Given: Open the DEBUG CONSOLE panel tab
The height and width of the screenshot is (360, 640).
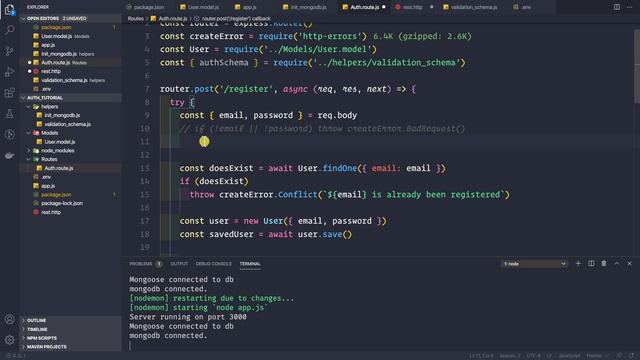Looking at the screenshot, I should click(x=213, y=264).
